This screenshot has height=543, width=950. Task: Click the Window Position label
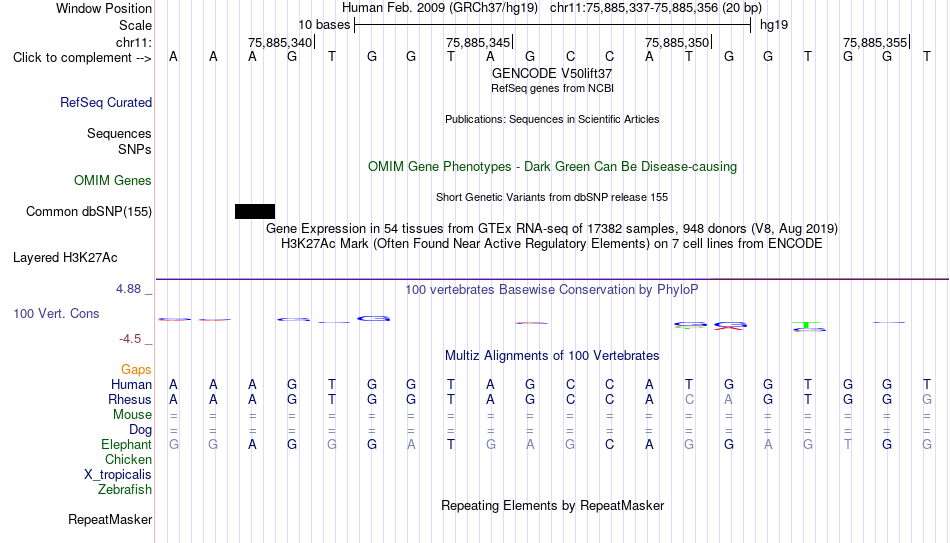point(104,8)
